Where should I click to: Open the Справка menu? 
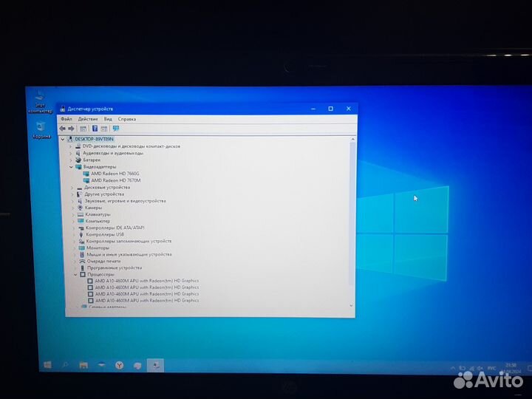point(127,119)
